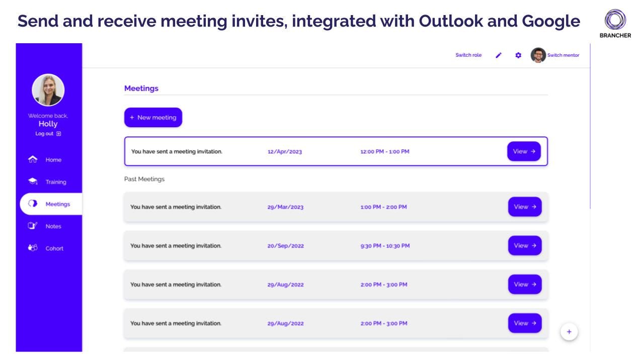The width and height of the screenshot is (644, 362).
Task: Click Holly's profile photo in sidebar
Action: click(48, 90)
